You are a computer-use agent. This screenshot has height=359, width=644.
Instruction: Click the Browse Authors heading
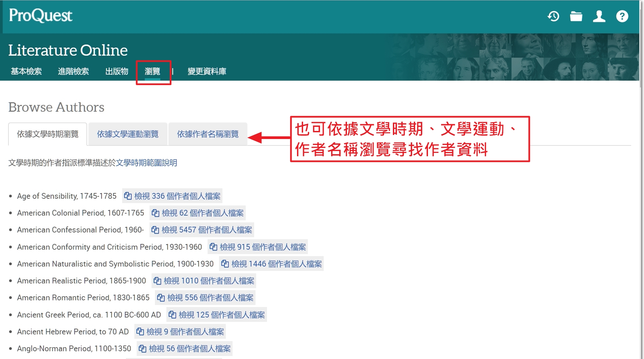click(56, 107)
